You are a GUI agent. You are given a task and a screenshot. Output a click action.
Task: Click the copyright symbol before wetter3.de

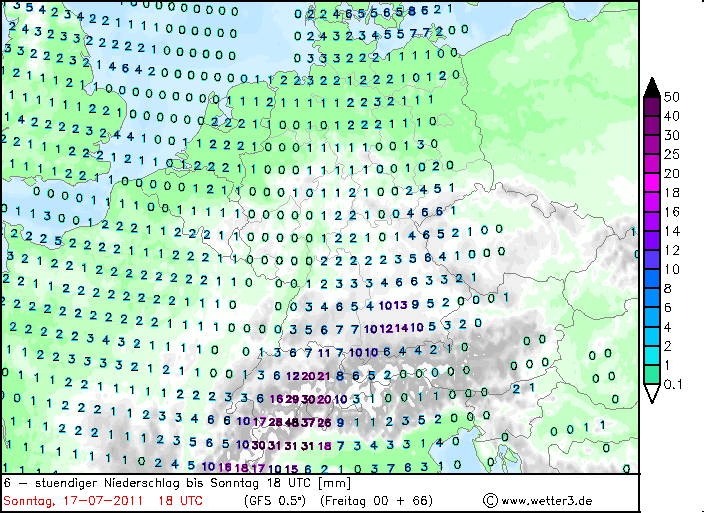click(490, 500)
